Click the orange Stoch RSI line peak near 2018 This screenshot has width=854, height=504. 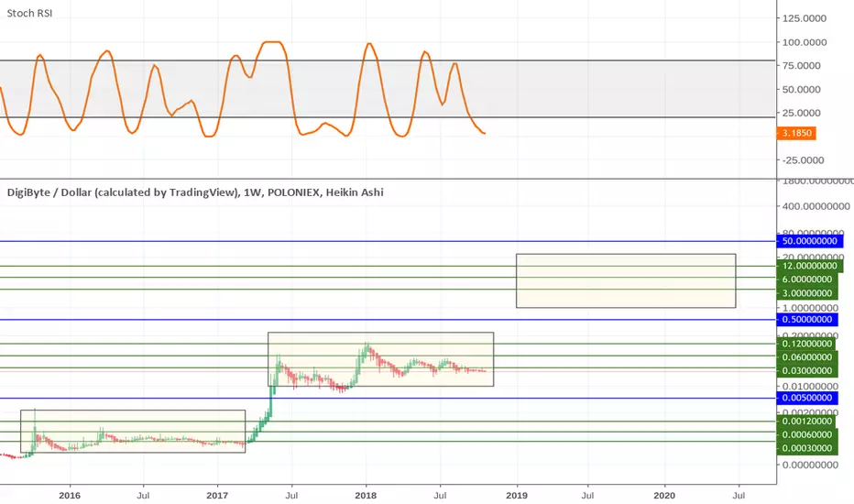(x=370, y=44)
